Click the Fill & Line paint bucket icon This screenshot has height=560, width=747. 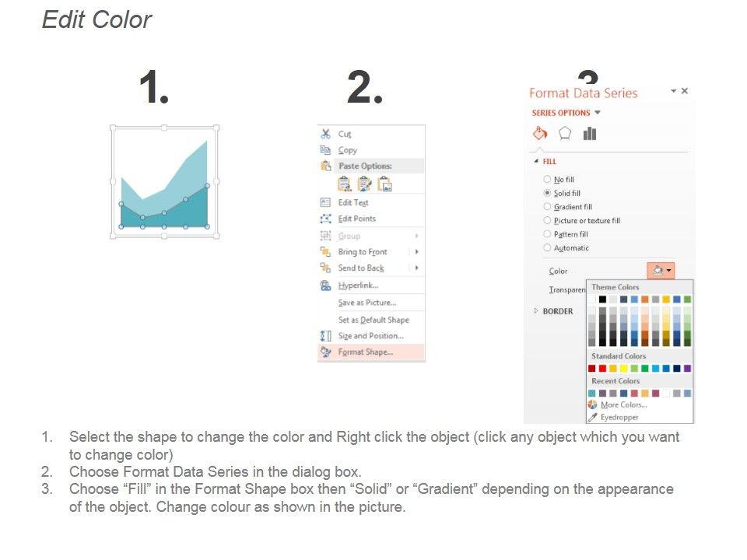point(539,134)
